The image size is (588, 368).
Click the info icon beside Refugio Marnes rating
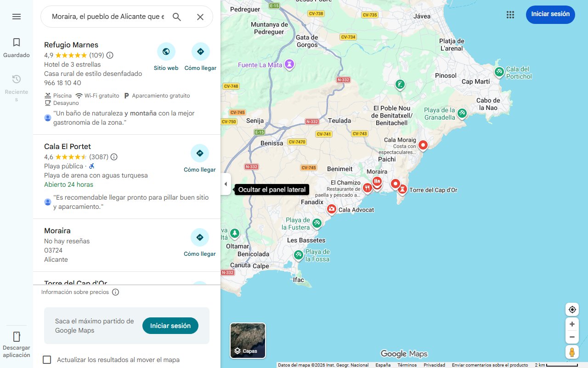click(109, 55)
